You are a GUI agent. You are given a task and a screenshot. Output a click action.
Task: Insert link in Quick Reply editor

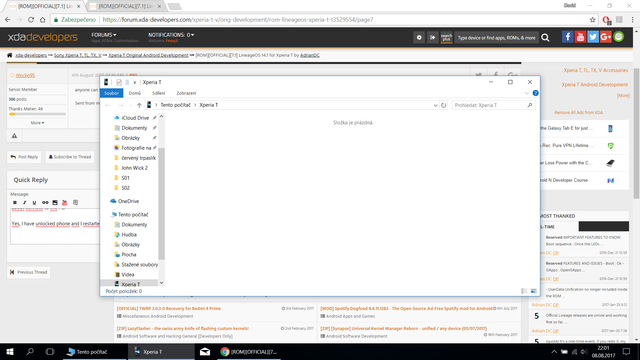tap(45, 202)
